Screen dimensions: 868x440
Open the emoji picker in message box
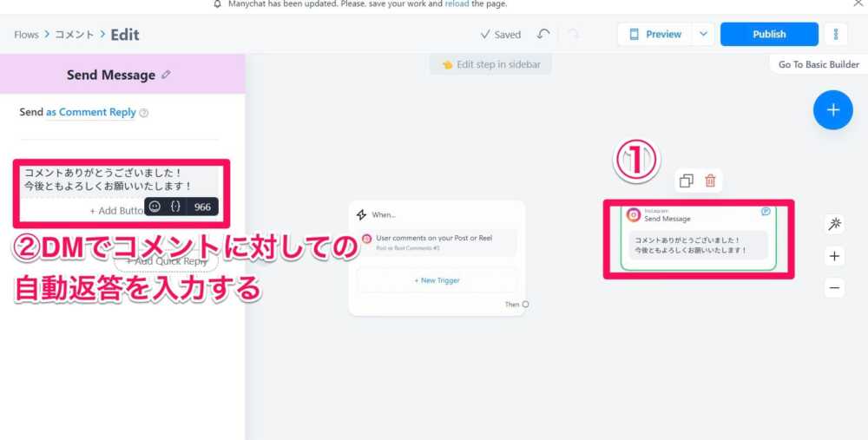pos(155,207)
